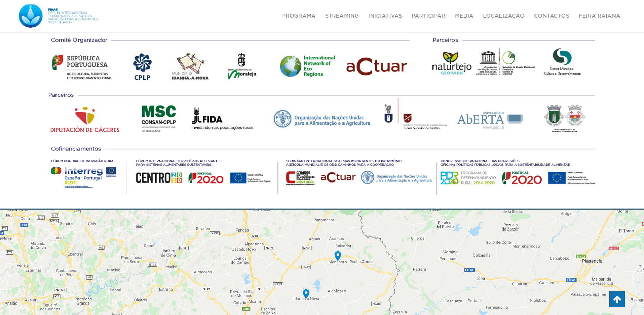Open the STREAMING menu item

click(342, 16)
